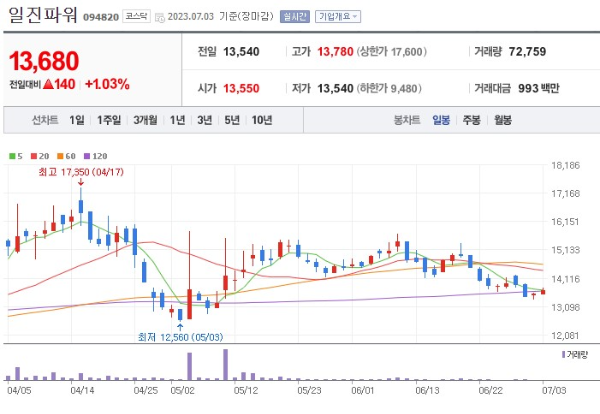Screen dimensions: 600x414
Task: Select the 10년 line chart tab
Action: tap(262, 120)
